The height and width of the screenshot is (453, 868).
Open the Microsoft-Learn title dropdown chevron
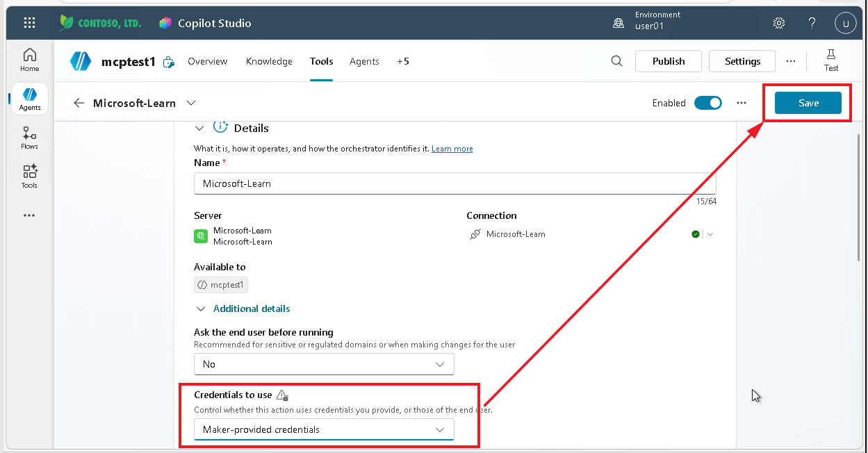click(191, 103)
